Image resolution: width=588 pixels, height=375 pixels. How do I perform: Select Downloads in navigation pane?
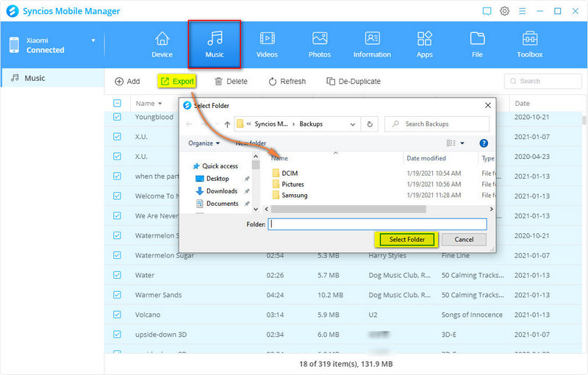coord(217,191)
